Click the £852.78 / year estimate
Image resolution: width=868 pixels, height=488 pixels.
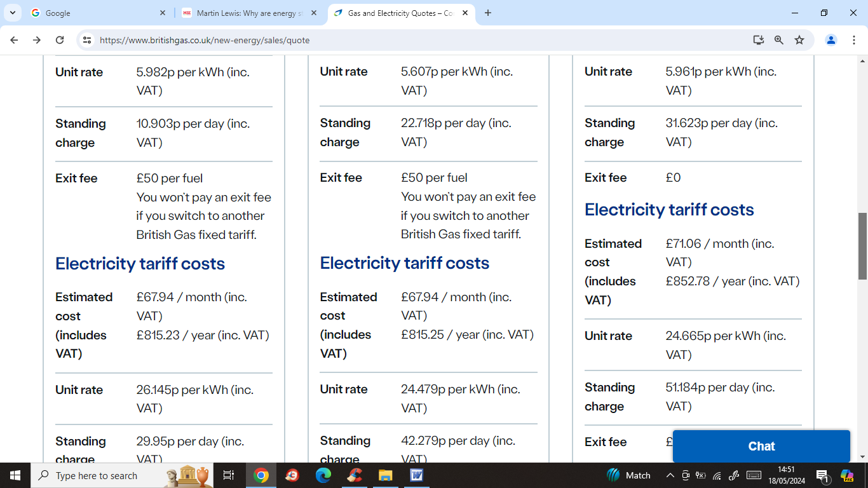pos(733,281)
